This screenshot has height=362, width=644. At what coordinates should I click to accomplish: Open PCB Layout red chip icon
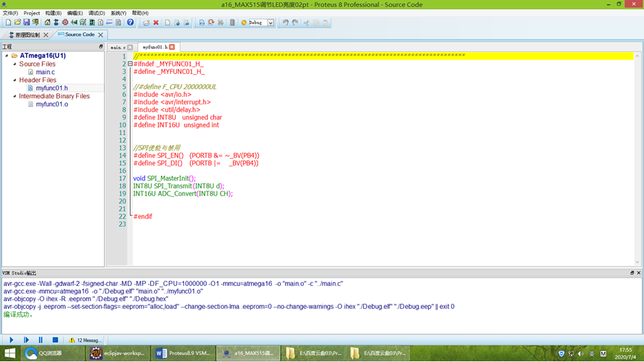pyautogui.click(x=65, y=23)
